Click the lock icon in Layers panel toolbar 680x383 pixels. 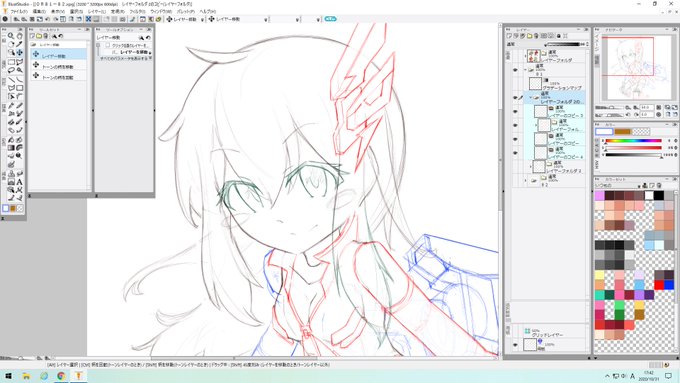(x=559, y=36)
